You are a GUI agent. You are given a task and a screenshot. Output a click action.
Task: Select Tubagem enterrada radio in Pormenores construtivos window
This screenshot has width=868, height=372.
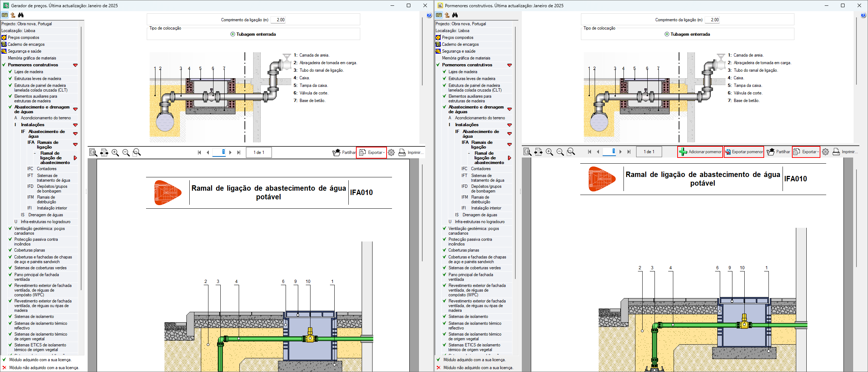[x=667, y=34]
